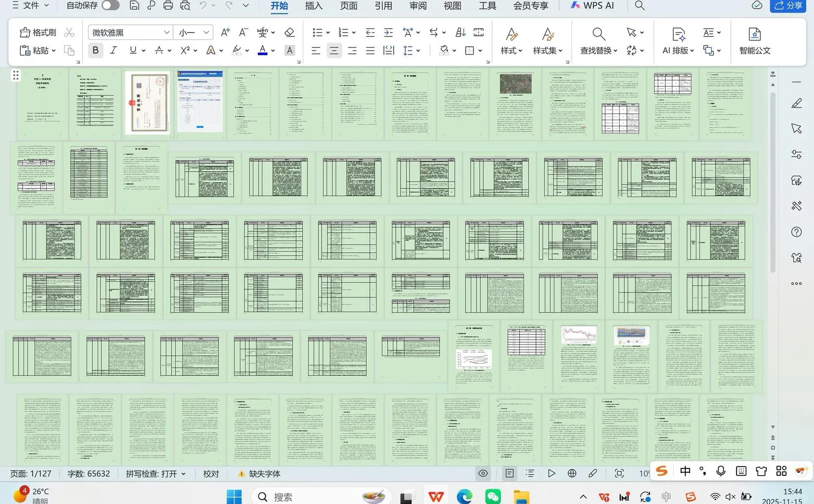Click the three-dots more icon in sidebar
Viewport: 814px width, 504px height.
[x=797, y=283]
